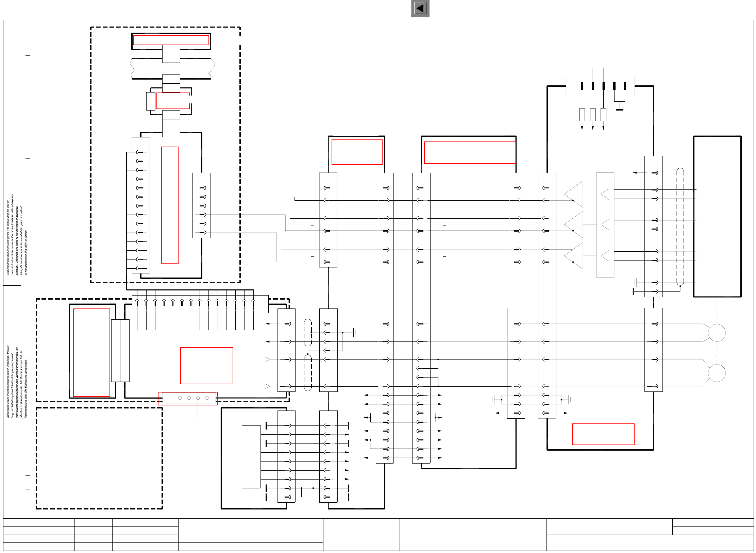Open tall narrow red hotspot in upper-left module
The width and height of the screenshot is (756, 553).
[x=170, y=205]
